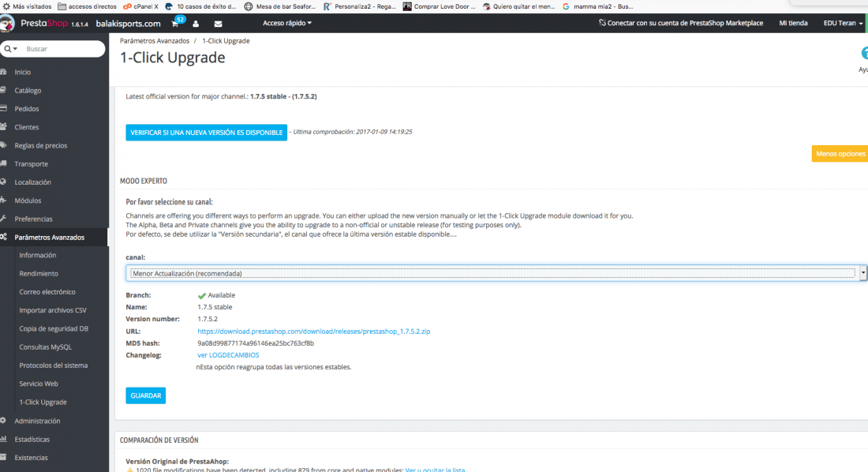This screenshot has height=472, width=868.
Task: Select Consultas MySQL submenu item
Action: pyautogui.click(x=46, y=347)
